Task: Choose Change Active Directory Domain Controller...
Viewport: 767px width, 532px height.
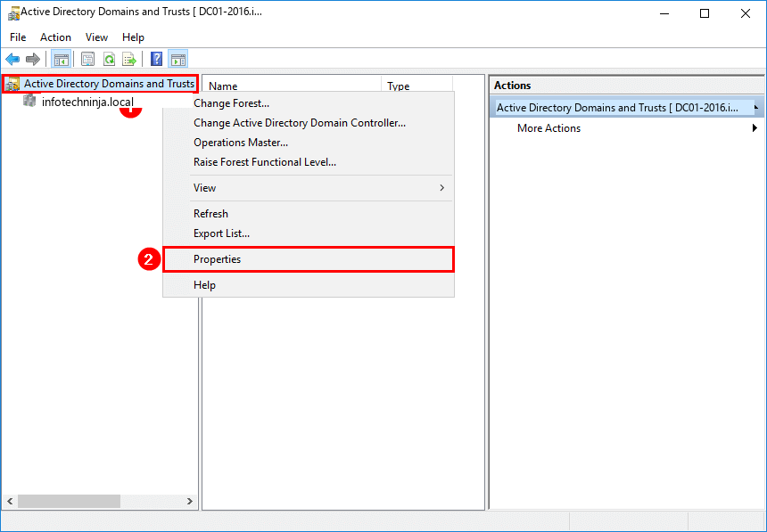Action: pos(309,123)
